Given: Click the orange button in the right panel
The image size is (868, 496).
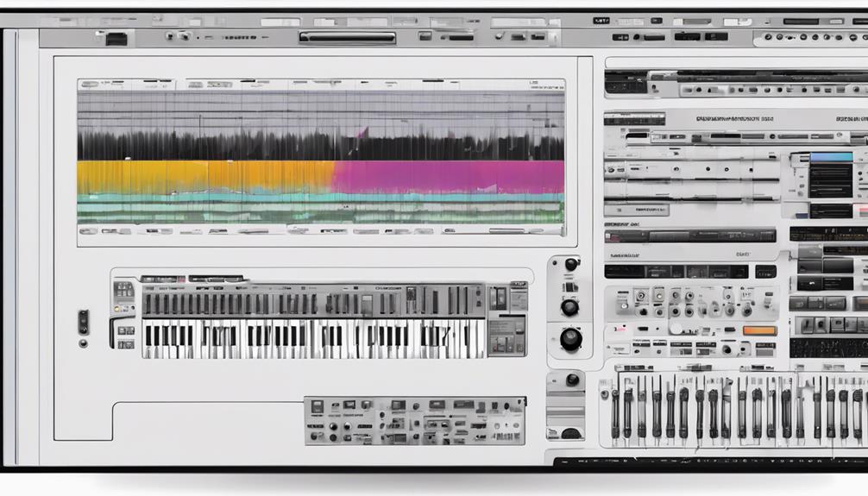Looking at the screenshot, I should coord(759,330).
